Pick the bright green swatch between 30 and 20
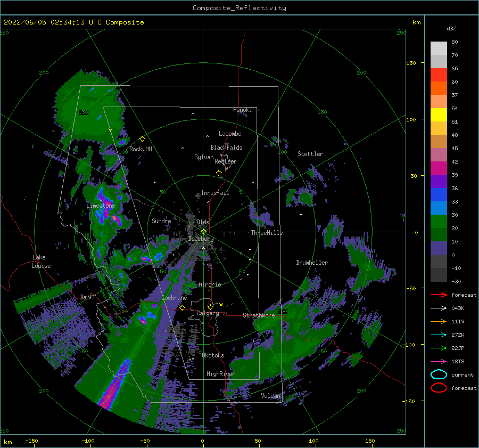Image resolution: width=479 pixels, height=448 pixels. coord(439,222)
